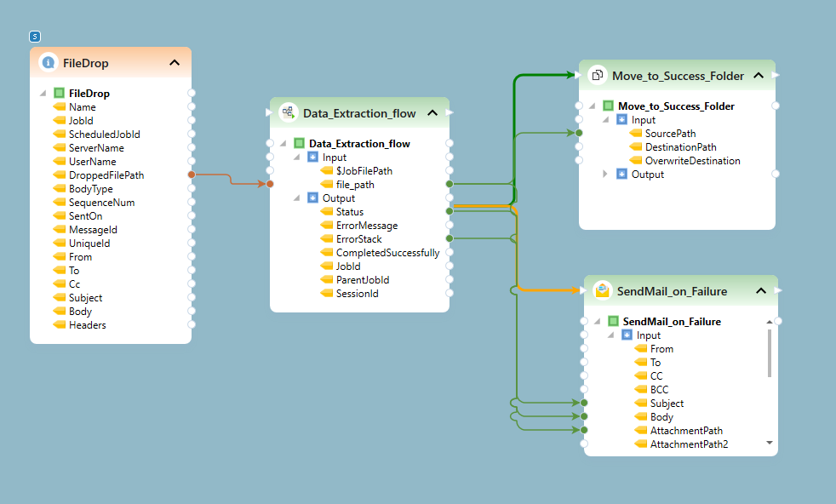Click the green SendMail_on_Failure root node icon
The width and height of the screenshot is (836, 504).
pyautogui.click(x=613, y=321)
